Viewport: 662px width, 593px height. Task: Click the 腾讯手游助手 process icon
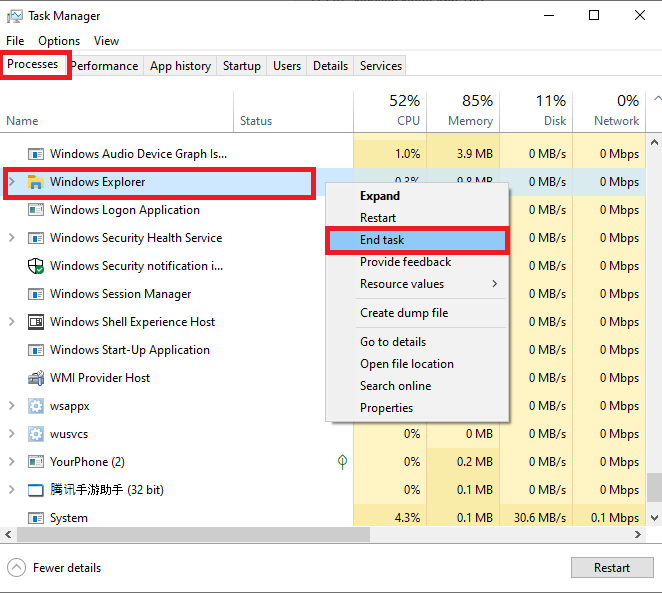[x=35, y=490]
